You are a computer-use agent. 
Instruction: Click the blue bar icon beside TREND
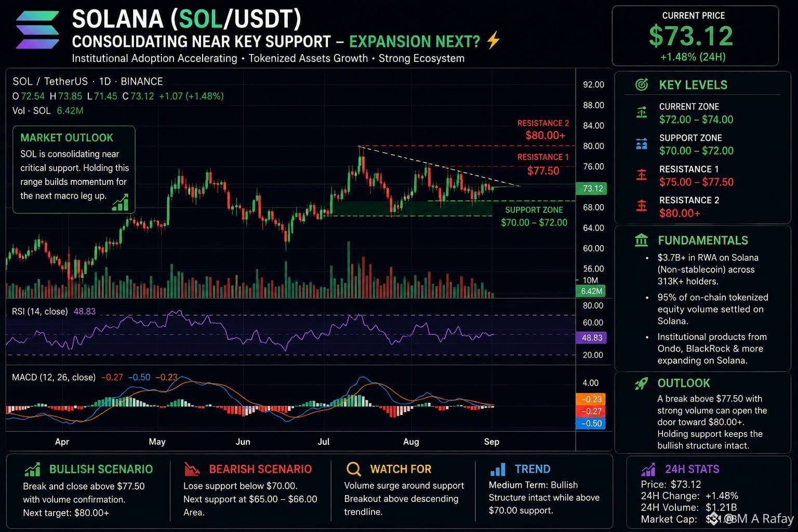(x=498, y=470)
